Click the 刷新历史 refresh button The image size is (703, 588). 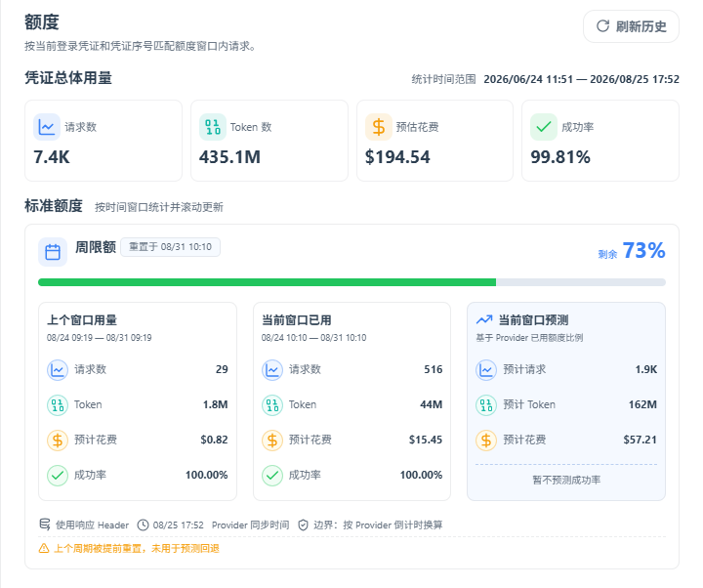(631, 26)
